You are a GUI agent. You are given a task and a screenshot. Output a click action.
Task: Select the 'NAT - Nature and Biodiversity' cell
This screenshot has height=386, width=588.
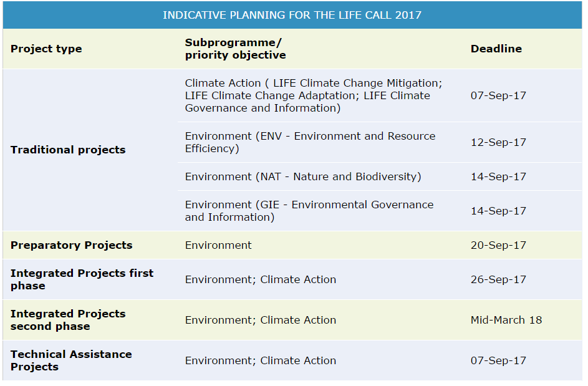(303, 176)
